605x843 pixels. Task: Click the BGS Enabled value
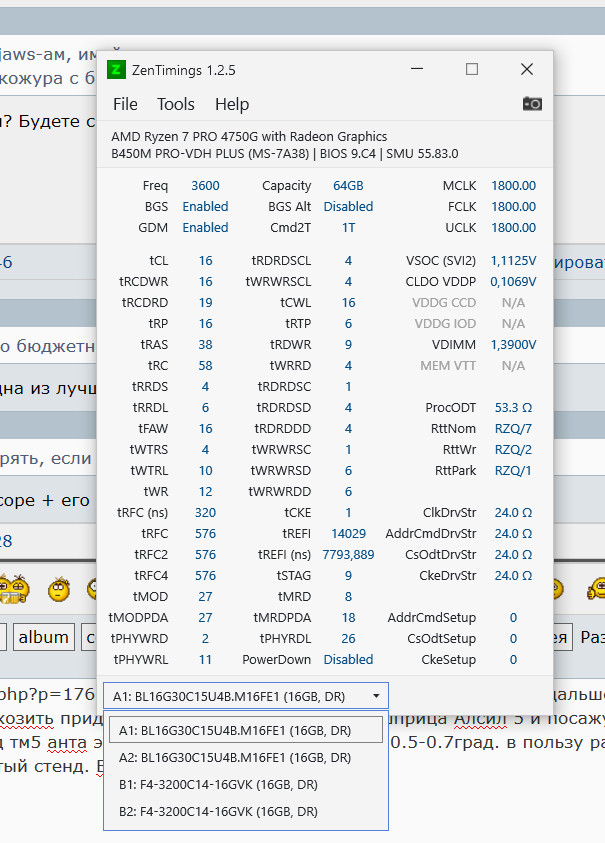[x=205, y=206]
